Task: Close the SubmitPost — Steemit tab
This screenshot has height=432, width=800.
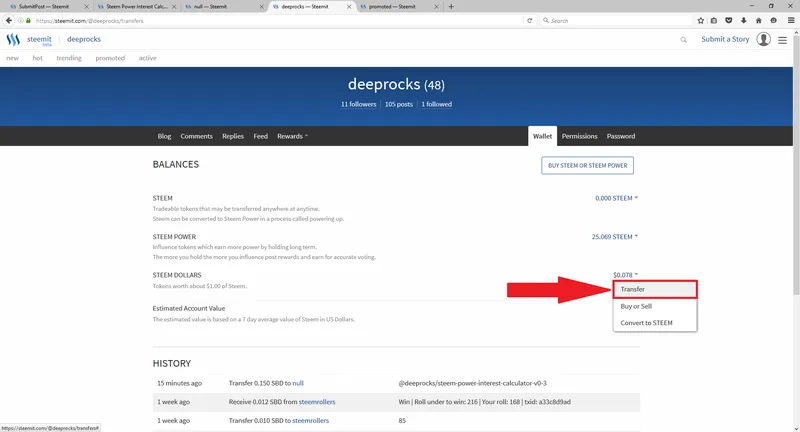Action: coord(86,7)
